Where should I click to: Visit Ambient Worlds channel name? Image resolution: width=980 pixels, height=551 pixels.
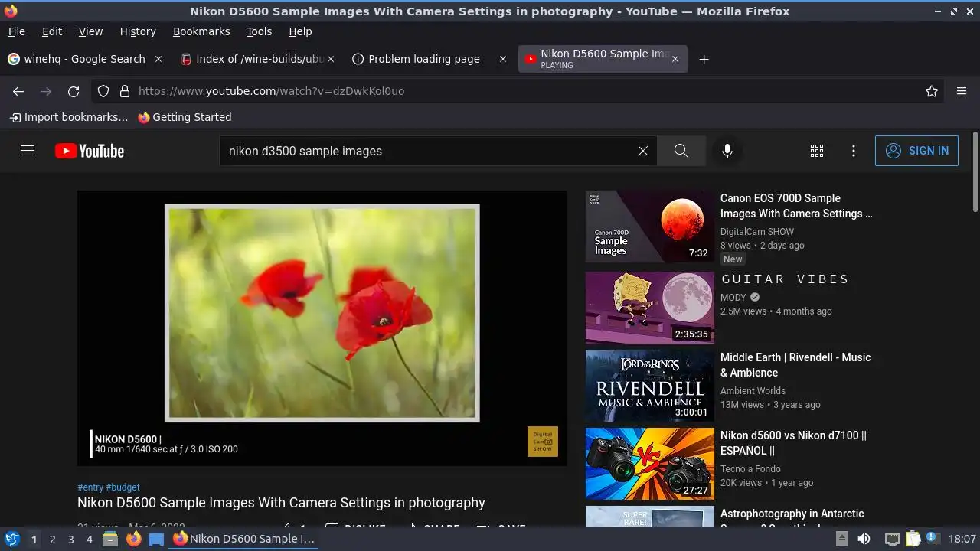click(x=753, y=391)
